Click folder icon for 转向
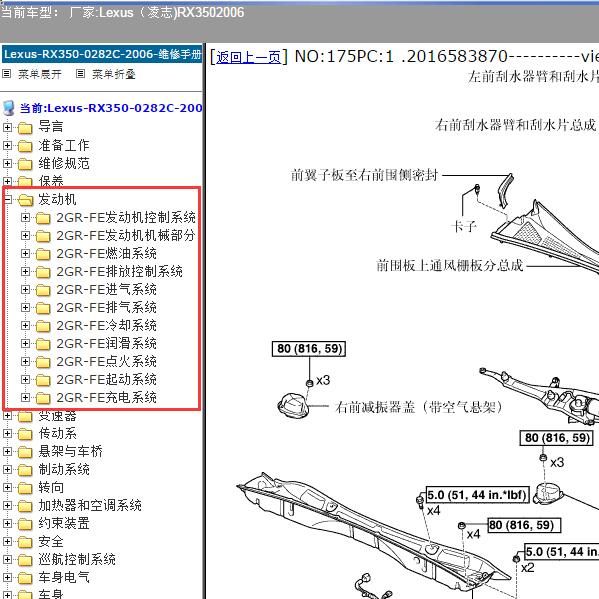599x599 pixels. (25, 488)
